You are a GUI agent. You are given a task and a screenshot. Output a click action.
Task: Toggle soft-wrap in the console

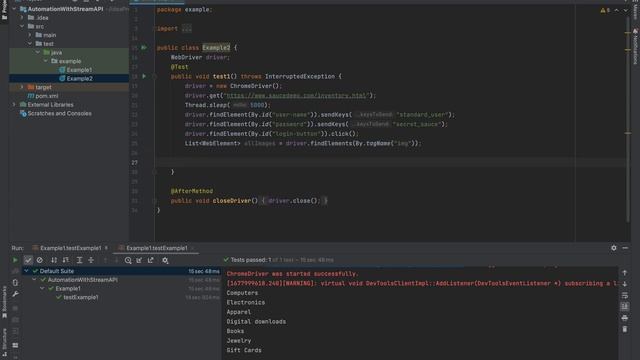(624, 295)
